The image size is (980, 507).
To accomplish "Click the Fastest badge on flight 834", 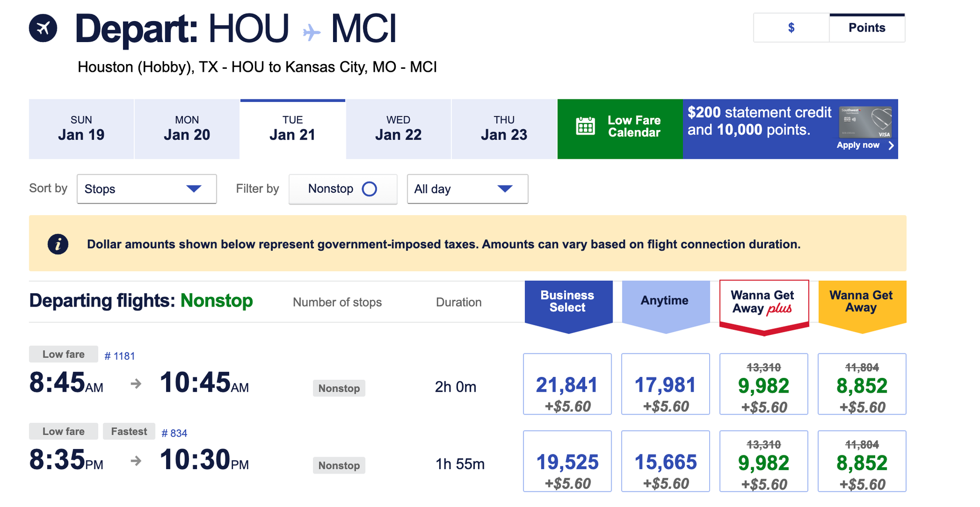I will 128,431.
